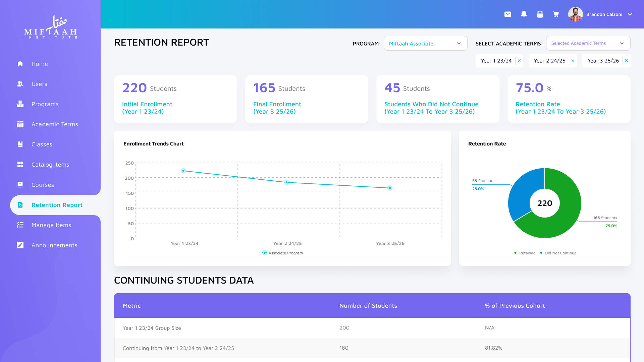This screenshot has height=362, width=644.
Task: Expand Selected Academic Terms dropdown
Action: 588,43
